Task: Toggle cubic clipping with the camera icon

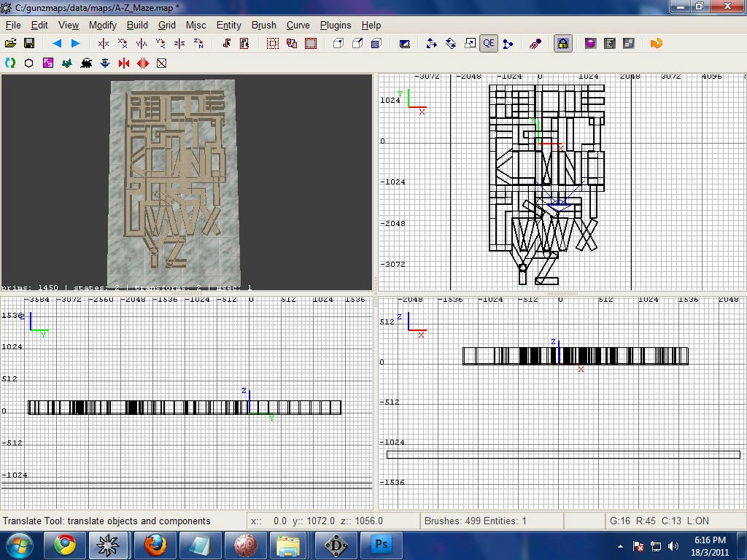Action: tap(405, 43)
